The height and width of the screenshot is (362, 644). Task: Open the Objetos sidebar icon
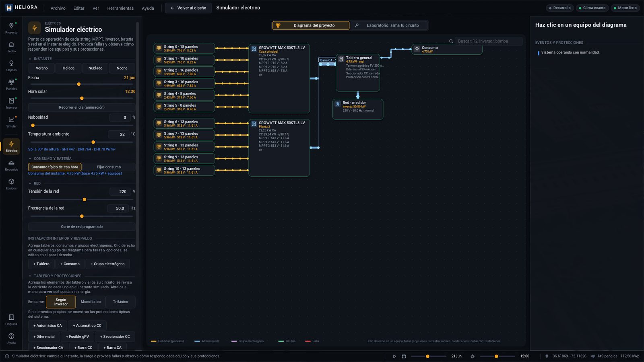point(11,66)
